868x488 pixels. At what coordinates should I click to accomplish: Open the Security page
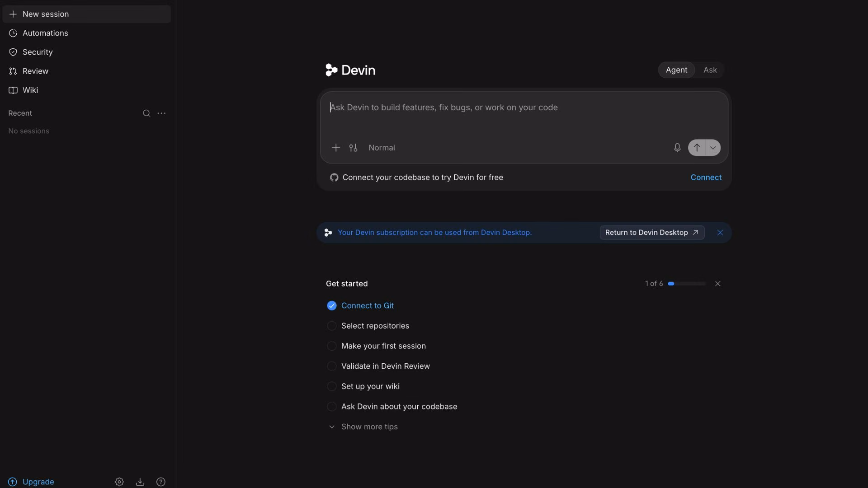click(x=86, y=52)
